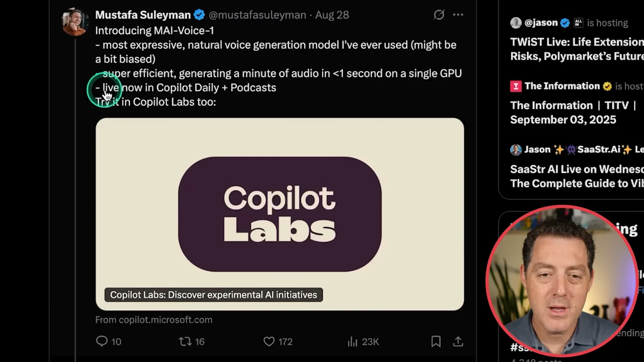Open the Copilot Labs link card

280,214
